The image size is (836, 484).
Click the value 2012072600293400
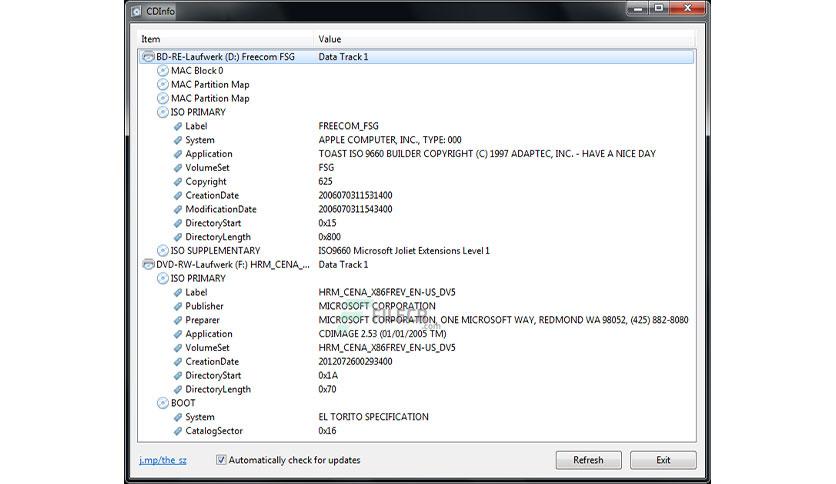[355, 361]
